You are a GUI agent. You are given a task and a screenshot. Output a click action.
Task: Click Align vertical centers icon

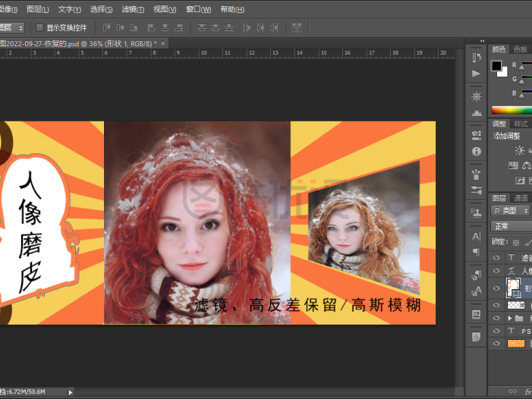tap(120, 27)
